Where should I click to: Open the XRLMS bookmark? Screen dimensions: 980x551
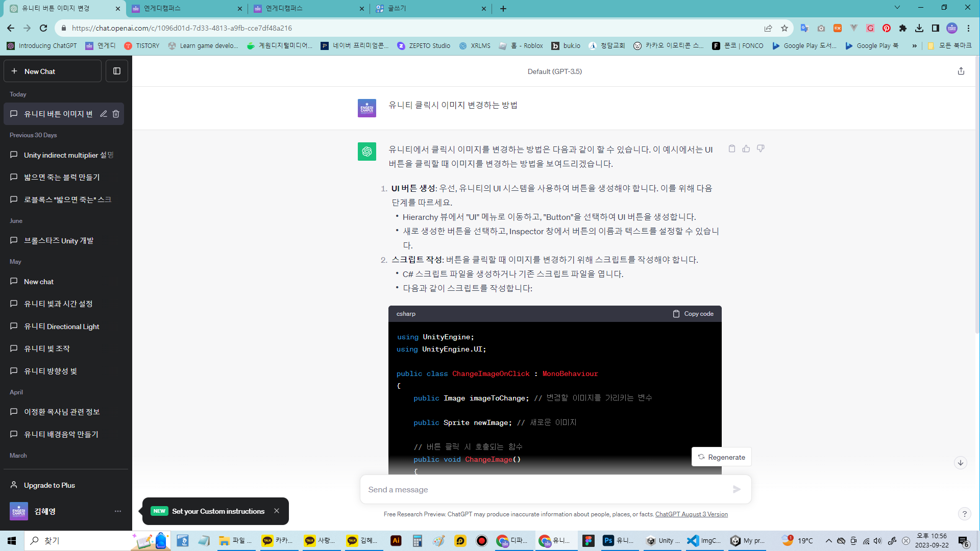tap(475, 45)
